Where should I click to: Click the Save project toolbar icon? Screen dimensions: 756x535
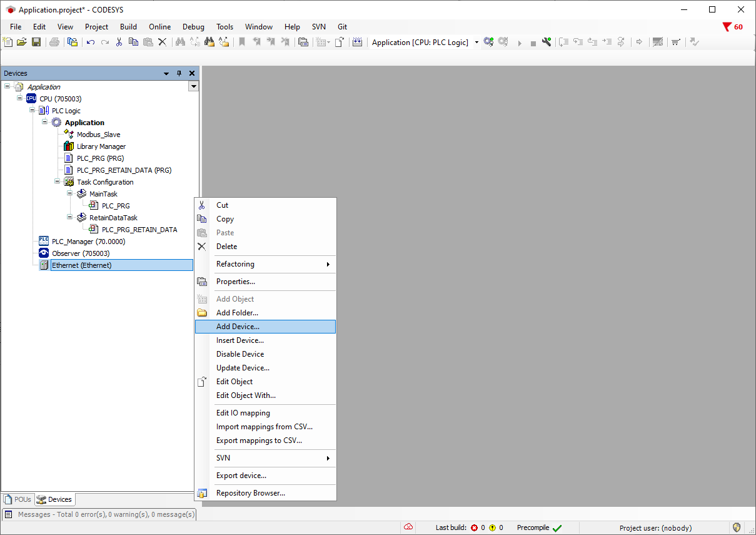tap(36, 42)
